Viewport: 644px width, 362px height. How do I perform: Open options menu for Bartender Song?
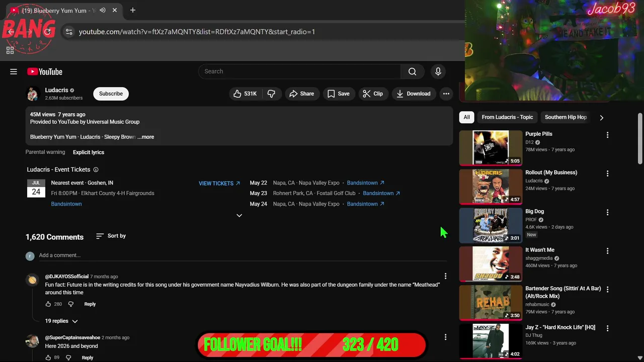(x=607, y=290)
